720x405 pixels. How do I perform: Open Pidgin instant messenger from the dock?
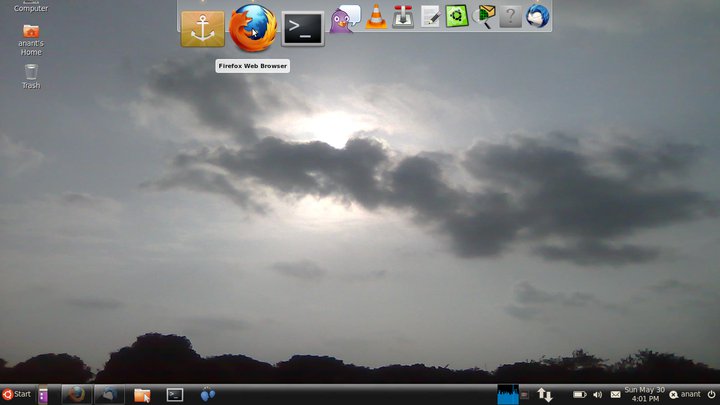coord(345,17)
